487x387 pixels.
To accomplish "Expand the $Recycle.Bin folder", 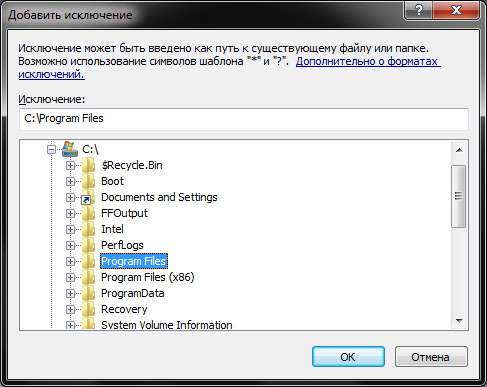I will [70, 165].
